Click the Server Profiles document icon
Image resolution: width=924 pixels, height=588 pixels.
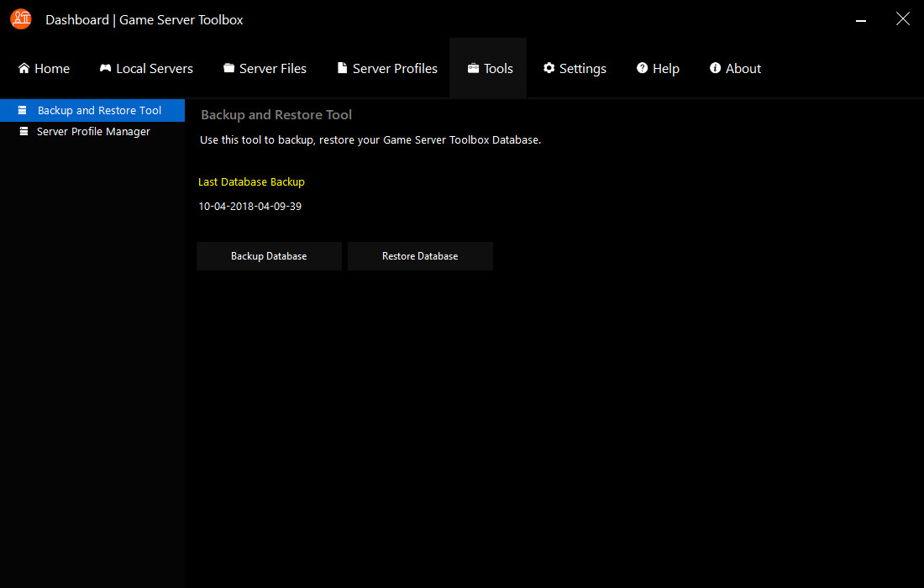pos(342,68)
